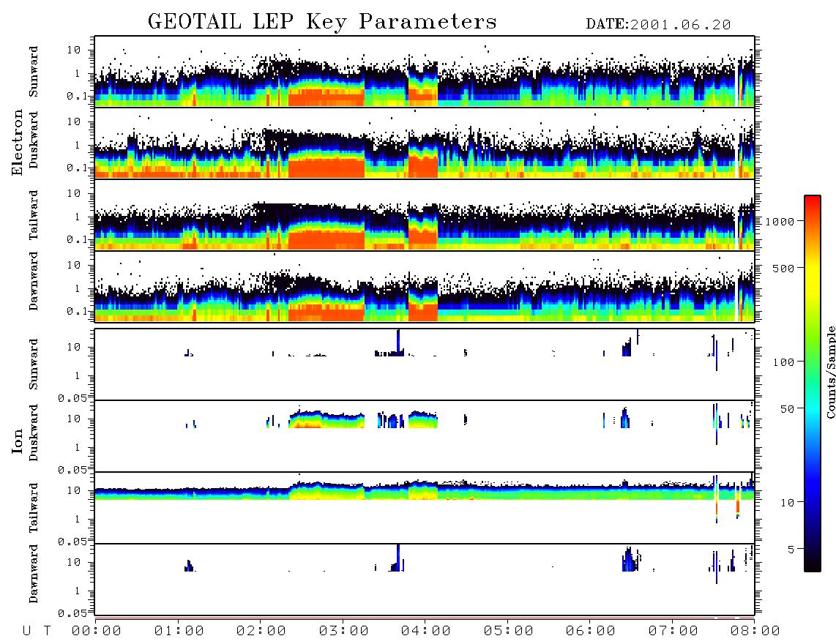This screenshot has height=644, width=836.
Task: Click the 500 colorbar tick value
Action: tap(783, 268)
